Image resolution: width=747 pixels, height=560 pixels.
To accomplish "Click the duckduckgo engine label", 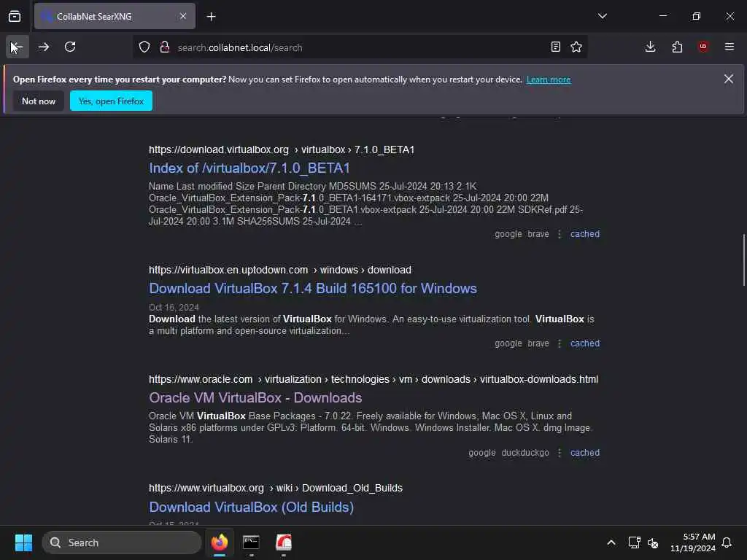I will click(525, 453).
